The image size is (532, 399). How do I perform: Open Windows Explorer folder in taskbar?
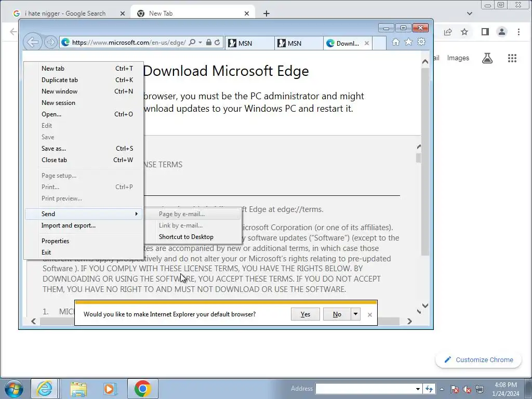tap(79, 389)
